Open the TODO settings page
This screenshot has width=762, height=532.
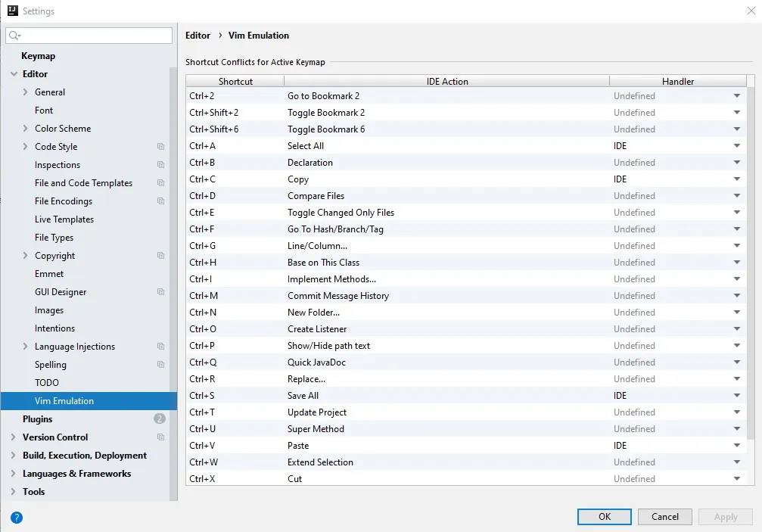point(47,383)
